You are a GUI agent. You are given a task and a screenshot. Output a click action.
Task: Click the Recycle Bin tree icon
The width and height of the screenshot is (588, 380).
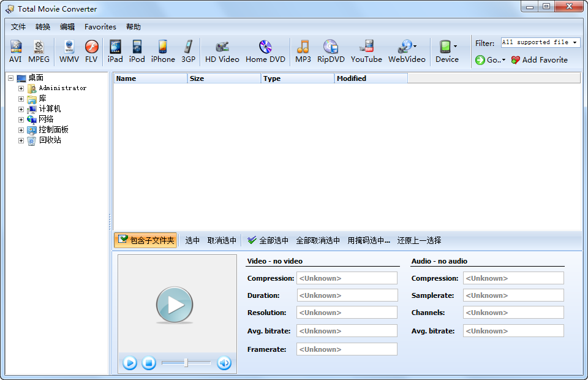[32, 140]
